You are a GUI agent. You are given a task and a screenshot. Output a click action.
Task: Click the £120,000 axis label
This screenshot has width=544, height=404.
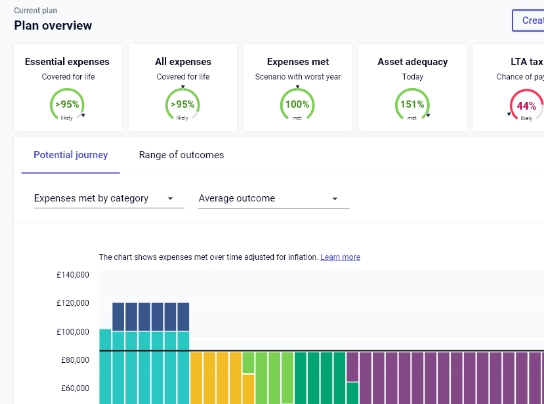pos(73,303)
